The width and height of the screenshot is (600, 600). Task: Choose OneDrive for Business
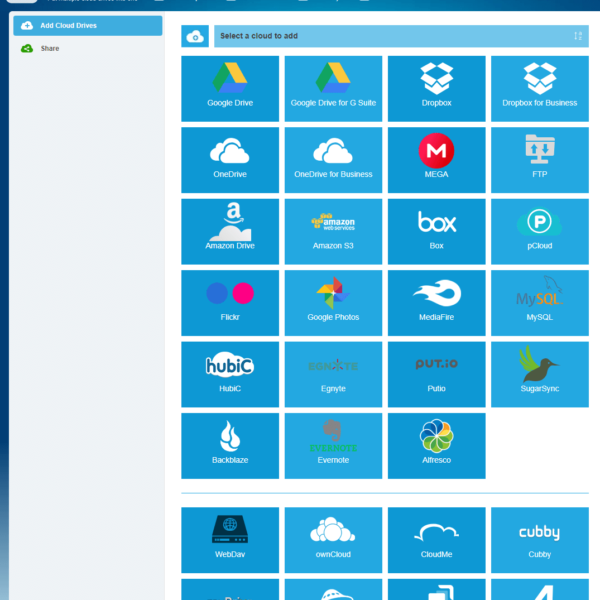point(333,160)
